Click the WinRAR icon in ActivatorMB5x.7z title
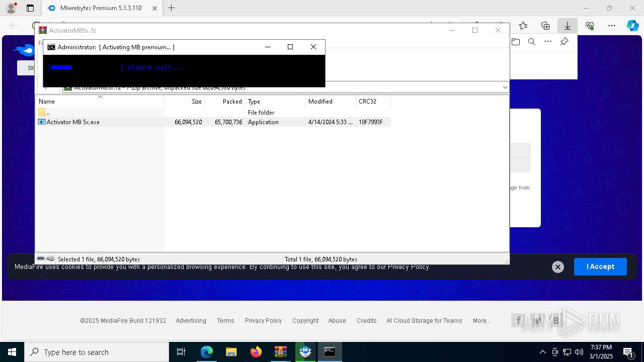 pos(43,30)
